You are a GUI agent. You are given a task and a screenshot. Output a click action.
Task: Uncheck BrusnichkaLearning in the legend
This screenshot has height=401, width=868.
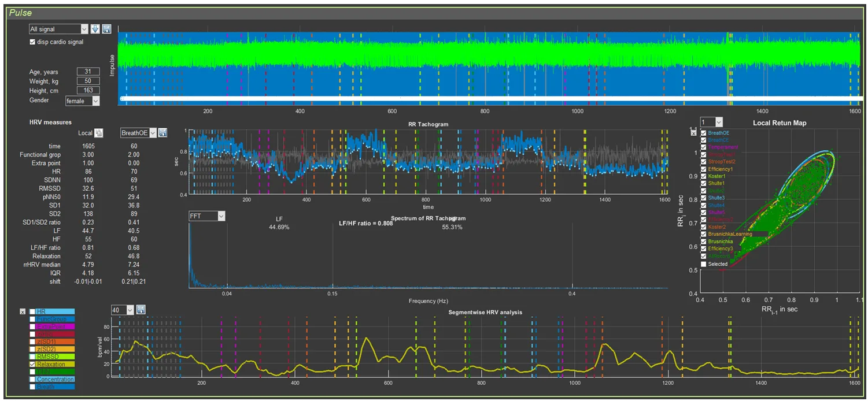click(x=704, y=234)
